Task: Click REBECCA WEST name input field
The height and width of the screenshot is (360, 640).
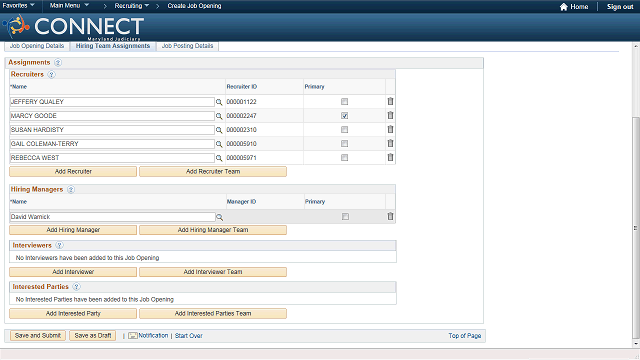Action: pyautogui.click(x=112, y=158)
